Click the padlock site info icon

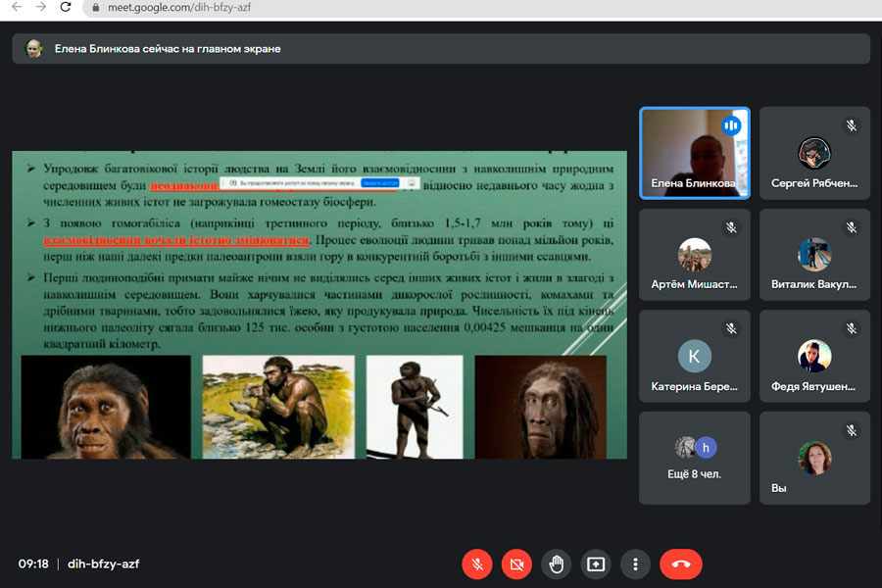[95, 7]
